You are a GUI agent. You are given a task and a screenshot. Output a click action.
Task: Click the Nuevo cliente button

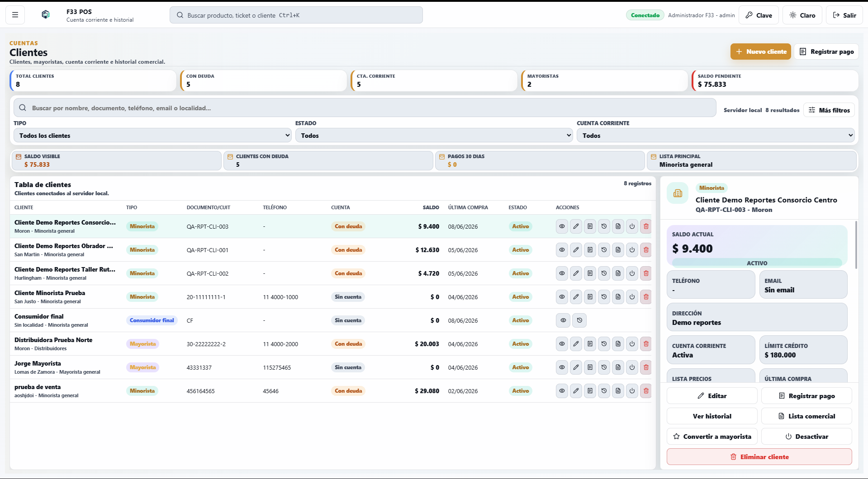(x=761, y=52)
